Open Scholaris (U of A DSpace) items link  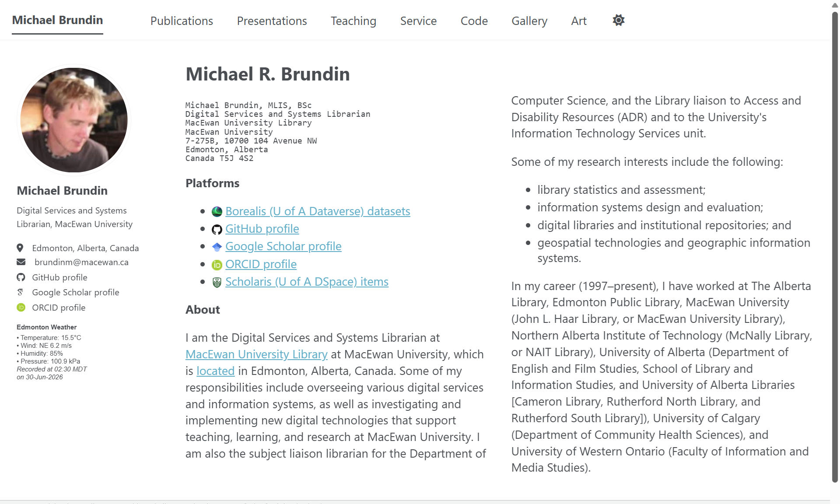coord(307,282)
